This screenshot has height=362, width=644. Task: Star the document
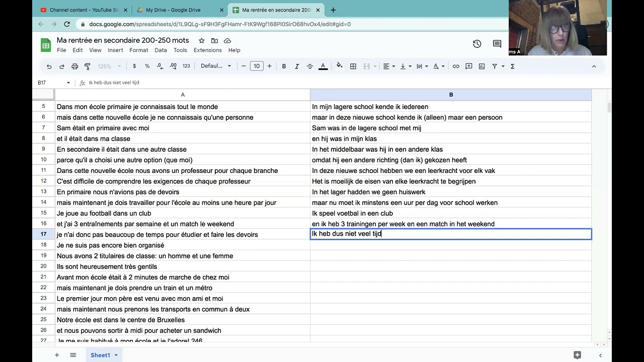coord(201,40)
